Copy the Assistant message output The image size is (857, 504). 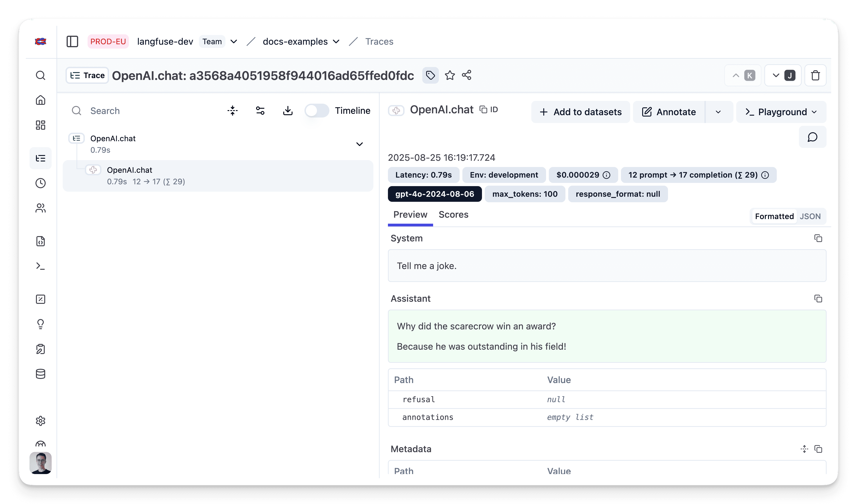[x=818, y=299]
